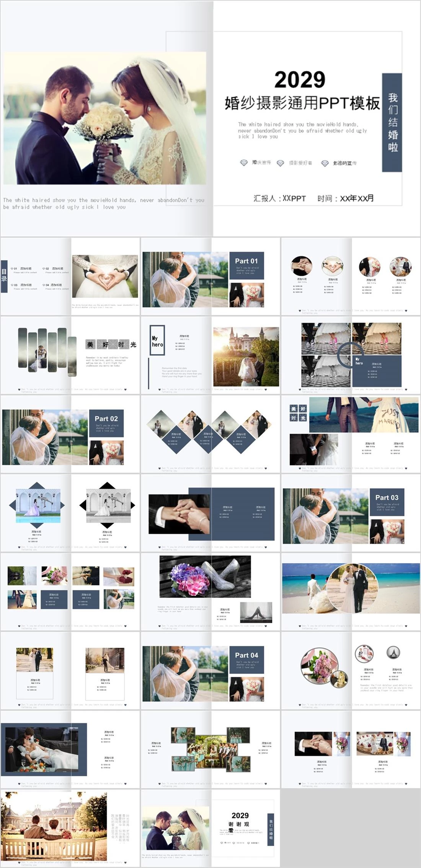Click the diamond icon beside 摄影爱好者

coord(281,163)
